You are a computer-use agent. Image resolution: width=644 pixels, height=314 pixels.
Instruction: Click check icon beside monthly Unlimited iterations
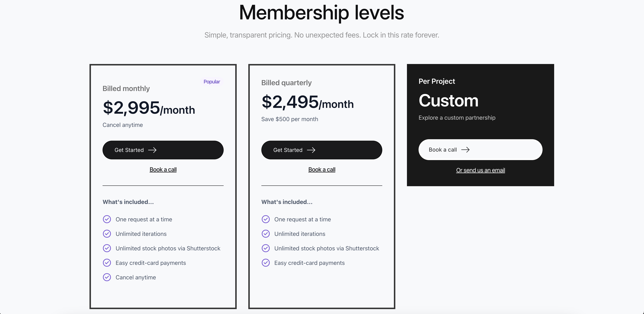pos(107,234)
